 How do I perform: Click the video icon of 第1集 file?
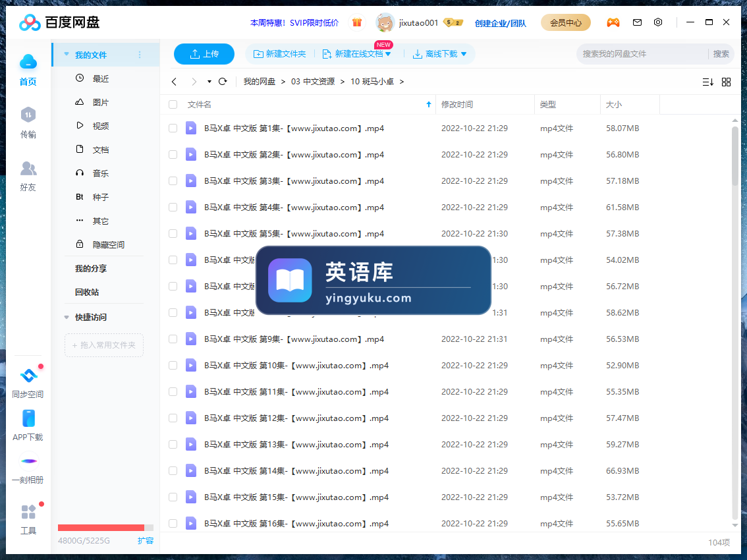pyautogui.click(x=191, y=128)
